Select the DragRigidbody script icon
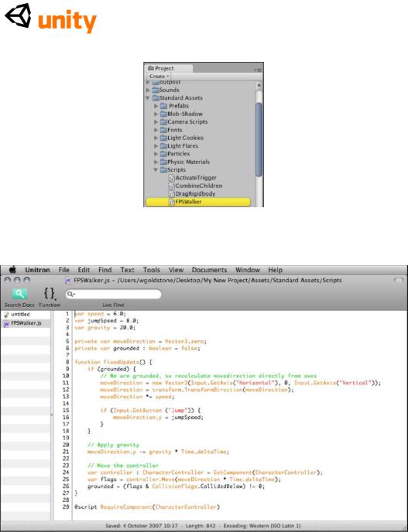Image resolution: width=408 pixels, height=532 pixels. coord(172,194)
